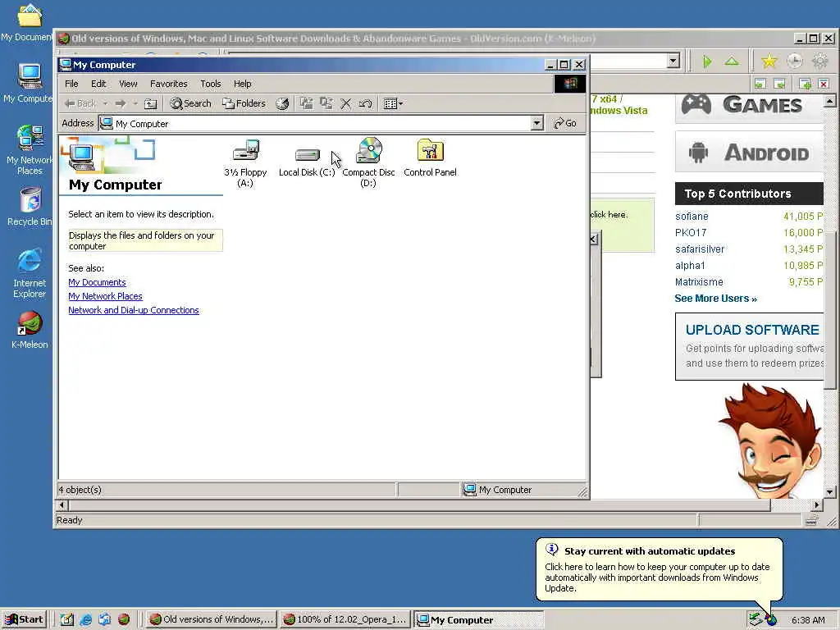
Task: Click the Delete X toolbar icon
Action: (x=346, y=103)
